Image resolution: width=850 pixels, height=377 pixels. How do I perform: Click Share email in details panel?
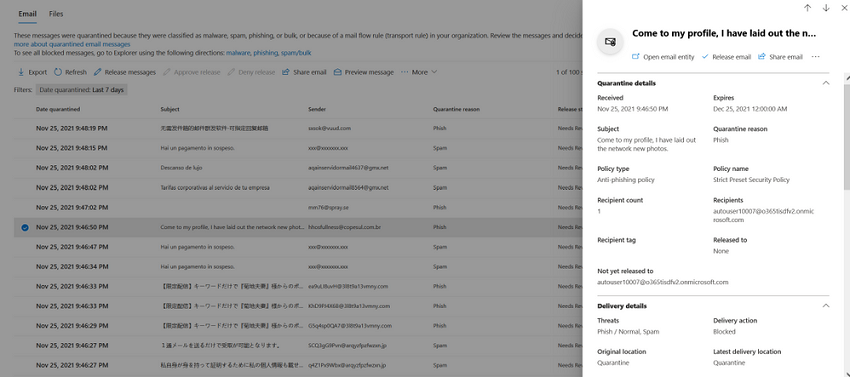780,57
